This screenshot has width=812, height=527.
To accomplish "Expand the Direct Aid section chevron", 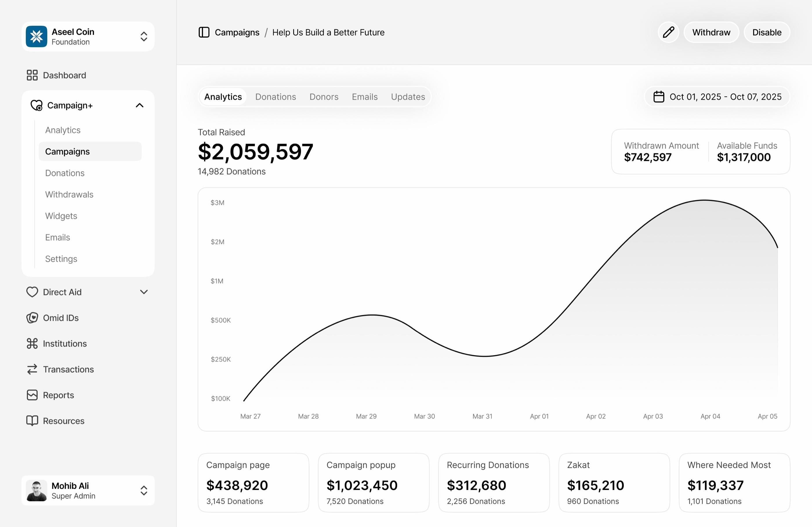I will pyautogui.click(x=144, y=292).
